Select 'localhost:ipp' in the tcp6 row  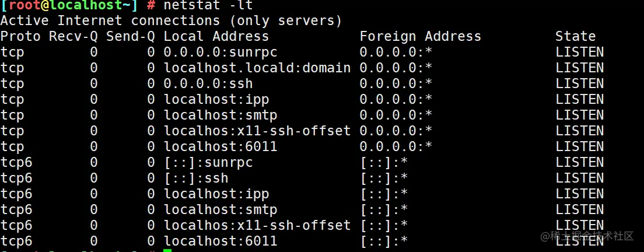click(x=216, y=194)
